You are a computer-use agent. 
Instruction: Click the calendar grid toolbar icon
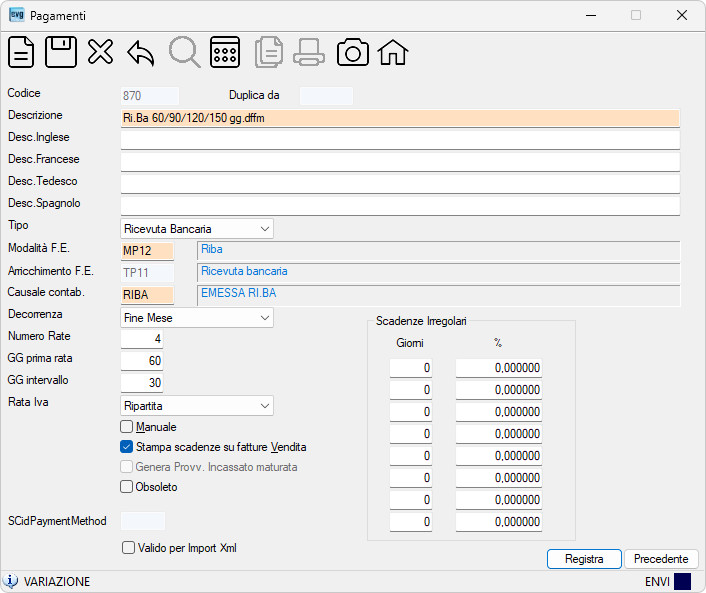[225, 52]
